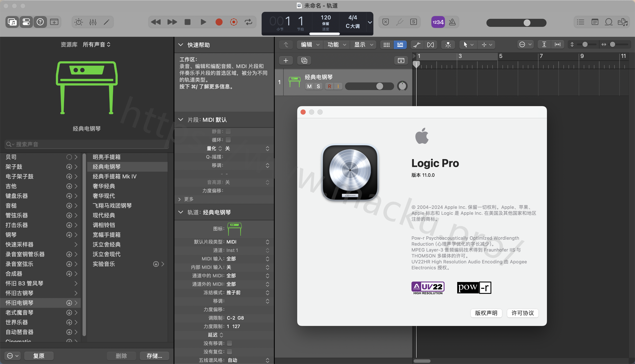Expand the 更多 section

pyautogui.click(x=179, y=199)
